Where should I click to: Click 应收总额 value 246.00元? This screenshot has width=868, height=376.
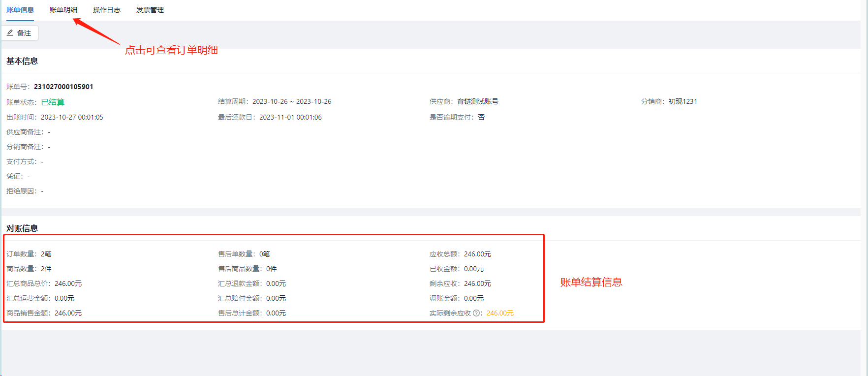pyautogui.click(x=478, y=254)
